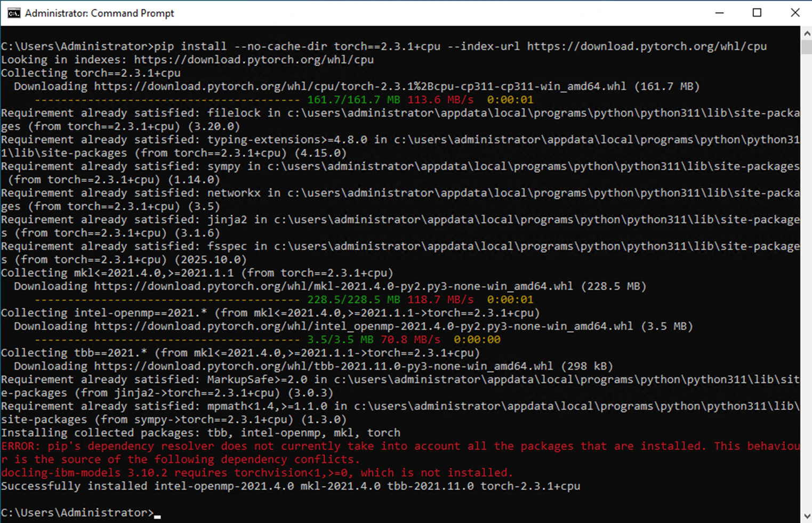812x523 pixels.
Task: Maximize the Command Prompt window
Action: tap(757, 13)
